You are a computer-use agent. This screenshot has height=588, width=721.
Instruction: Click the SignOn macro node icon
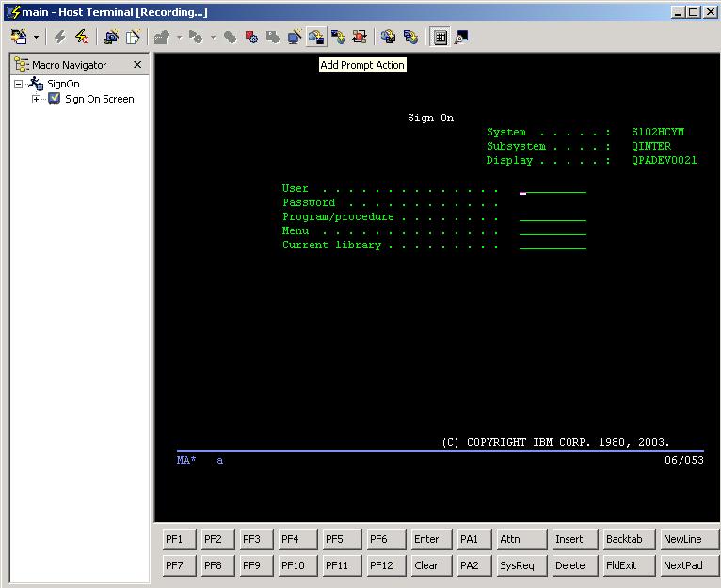[x=36, y=84]
